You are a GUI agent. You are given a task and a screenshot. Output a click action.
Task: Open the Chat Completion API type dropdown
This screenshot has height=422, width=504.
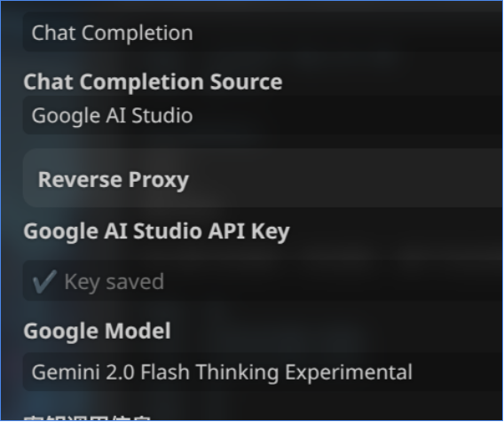click(263, 33)
